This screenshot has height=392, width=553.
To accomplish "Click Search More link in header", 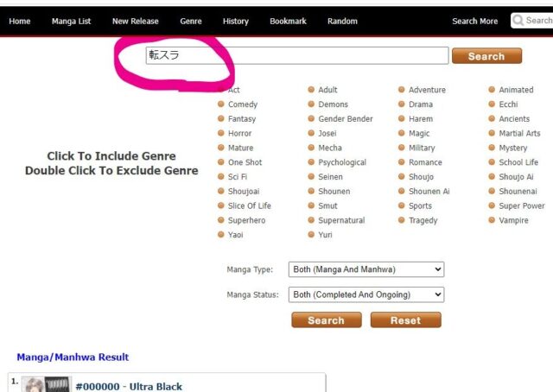I will point(474,21).
